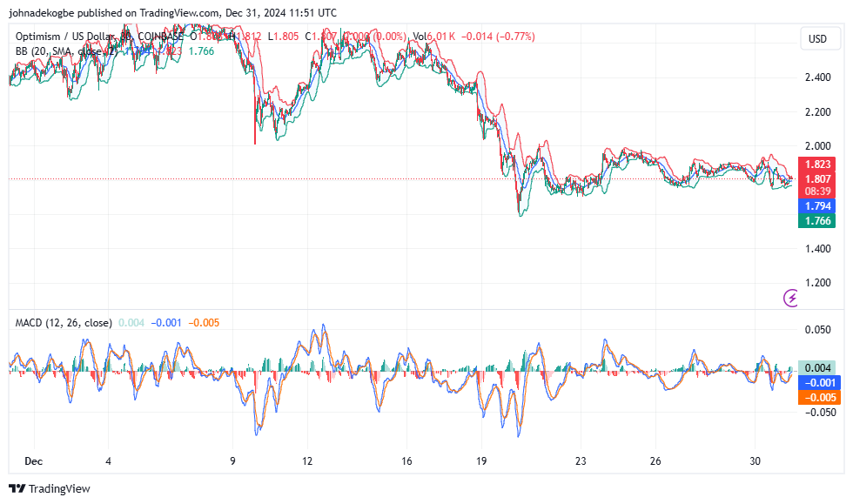Click the 08:39 countdown timer label
853x504 pixels.
816,192
